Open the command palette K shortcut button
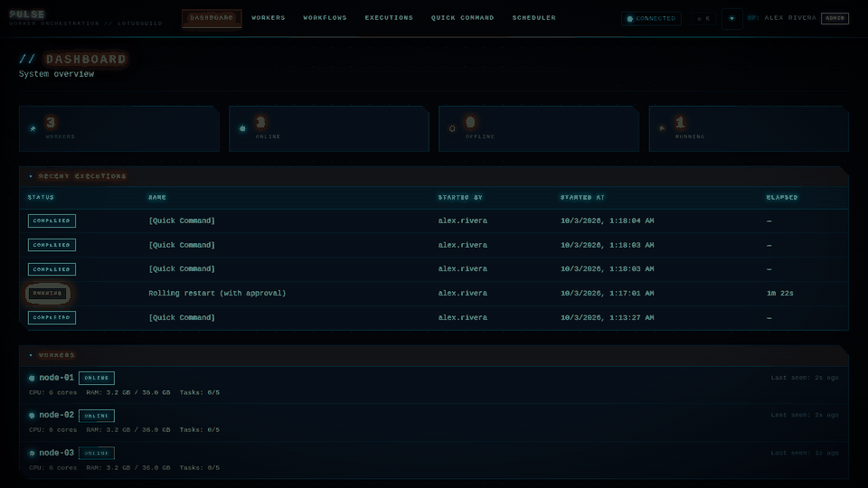Screen dimensions: 868x488 tap(703, 18)
